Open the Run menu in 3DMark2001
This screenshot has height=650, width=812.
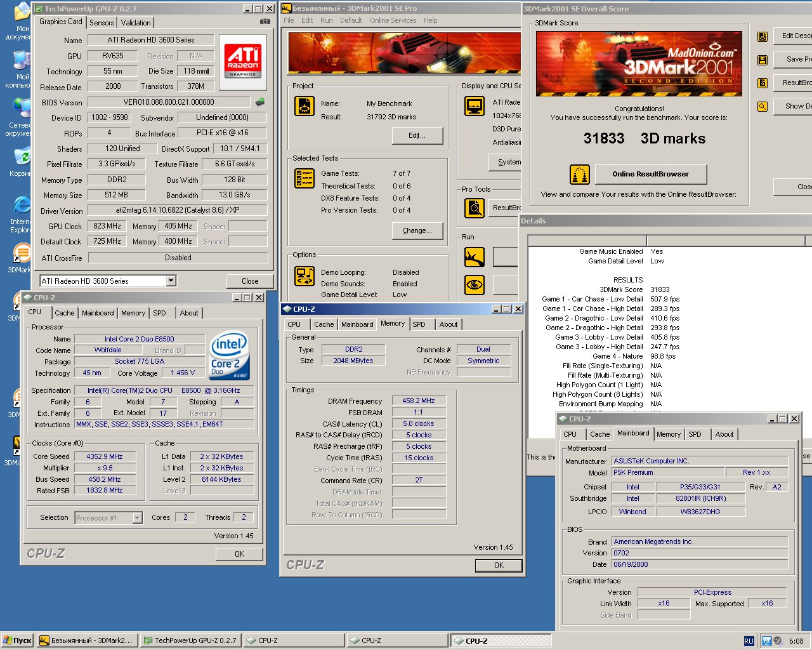[x=326, y=20]
